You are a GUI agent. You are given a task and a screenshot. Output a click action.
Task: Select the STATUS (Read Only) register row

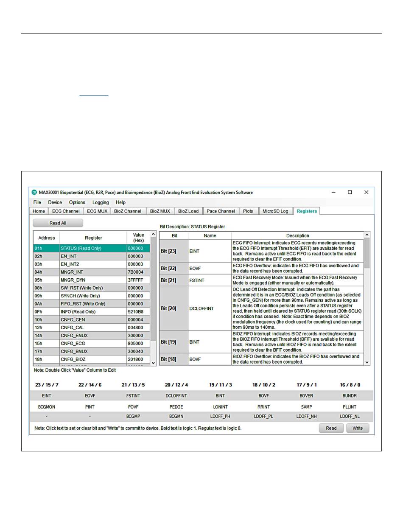point(92,248)
